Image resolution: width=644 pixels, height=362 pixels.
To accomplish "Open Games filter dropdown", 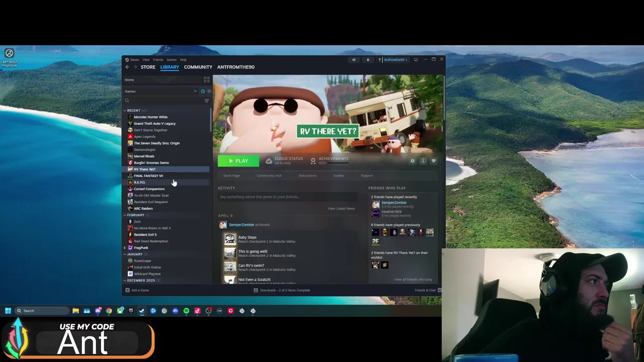I will pos(161,91).
